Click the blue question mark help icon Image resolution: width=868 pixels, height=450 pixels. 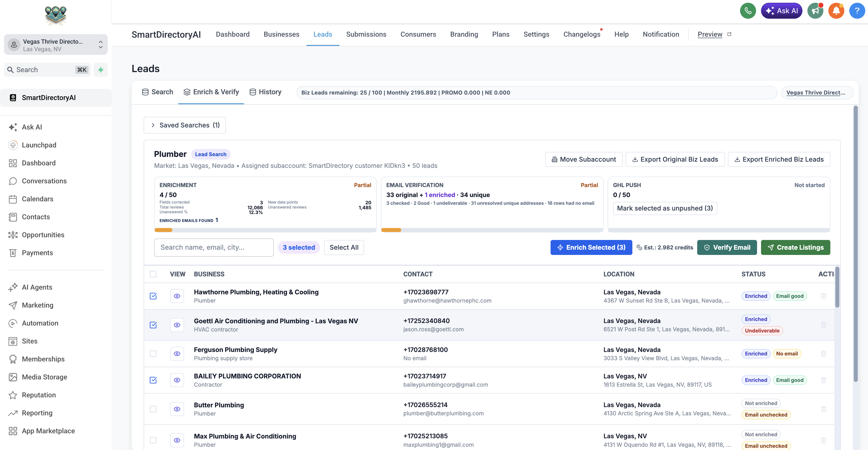click(x=857, y=11)
